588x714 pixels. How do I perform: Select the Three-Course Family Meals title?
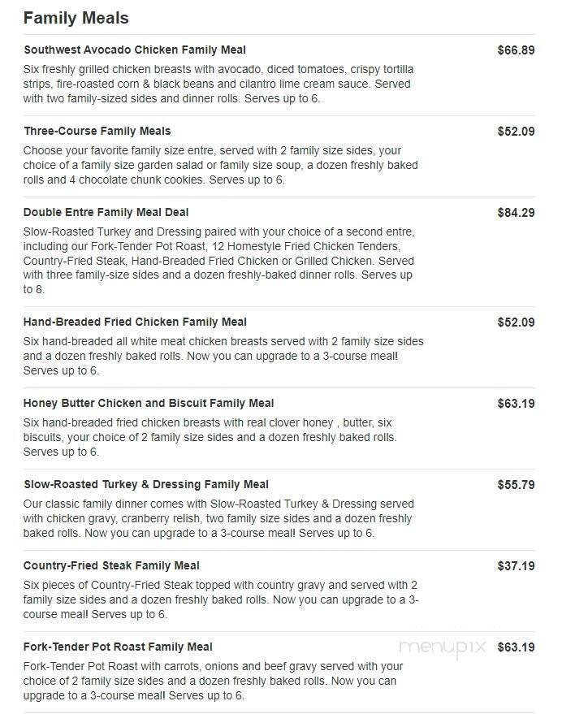[97, 132]
